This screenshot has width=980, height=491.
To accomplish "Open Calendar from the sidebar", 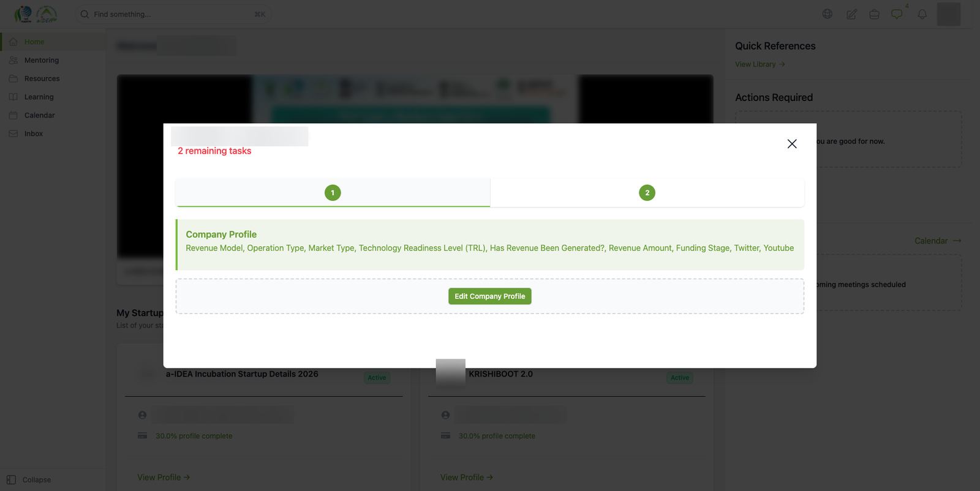I will 53,115.
